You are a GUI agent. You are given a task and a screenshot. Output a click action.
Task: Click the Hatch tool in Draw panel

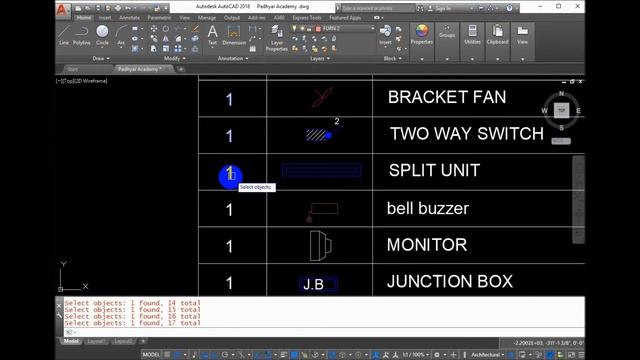pyautogui.click(x=135, y=49)
